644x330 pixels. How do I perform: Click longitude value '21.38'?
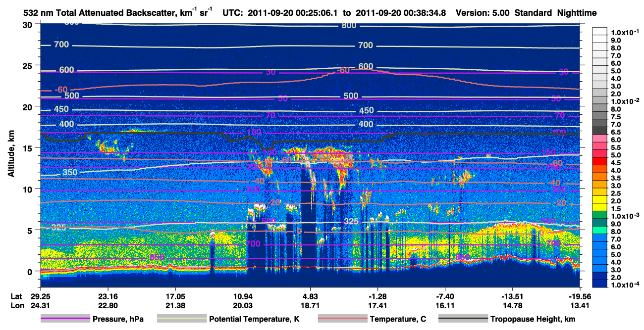(x=175, y=305)
